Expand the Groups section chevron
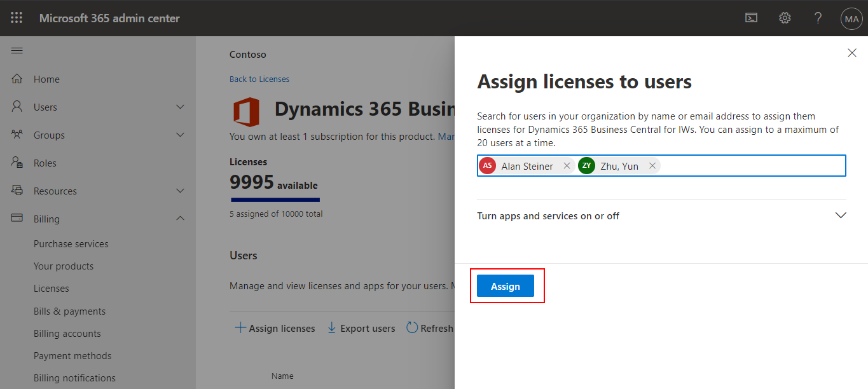Screen dimensions: 868x389 pos(180,135)
